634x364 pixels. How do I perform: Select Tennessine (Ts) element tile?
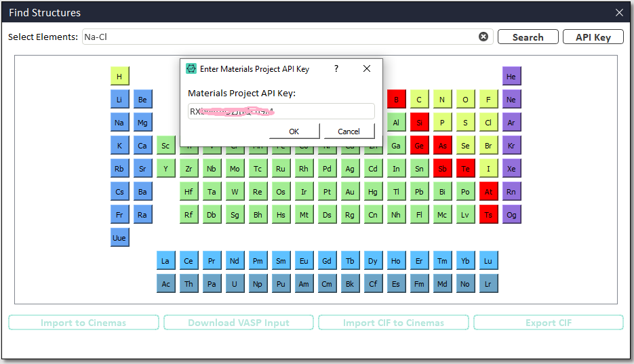(x=488, y=214)
